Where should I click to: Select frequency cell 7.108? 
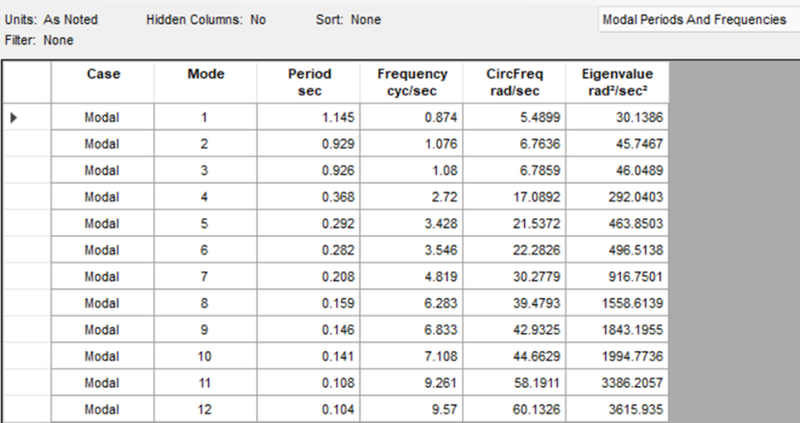point(412,356)
